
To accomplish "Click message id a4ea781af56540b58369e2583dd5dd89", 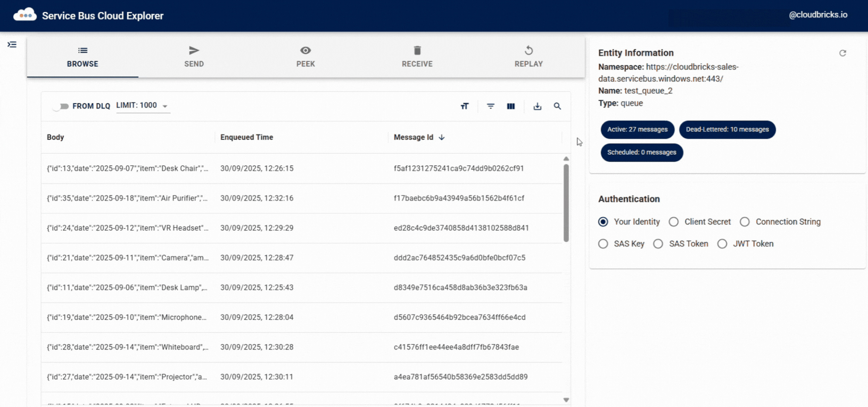I will [x=460, y=377].
